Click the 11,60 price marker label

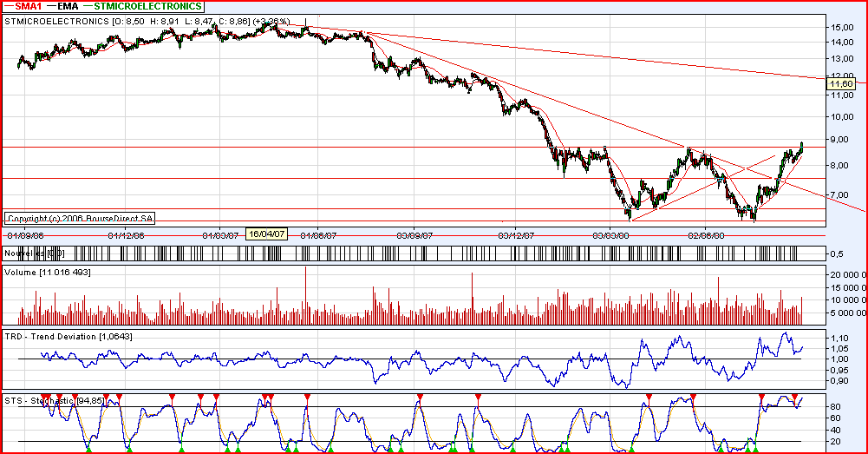(x=841, y=83)
